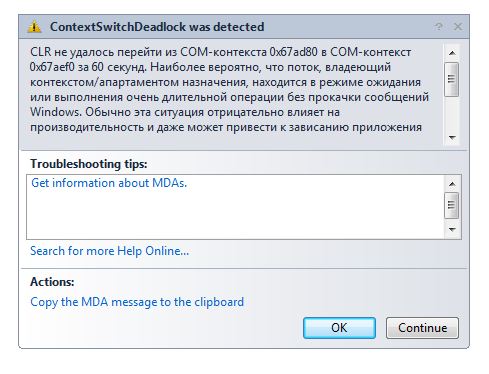The width and height of the screenshot is (489, 374).
Task: Open Search for more Help Online link
Action: click(109, 251)
